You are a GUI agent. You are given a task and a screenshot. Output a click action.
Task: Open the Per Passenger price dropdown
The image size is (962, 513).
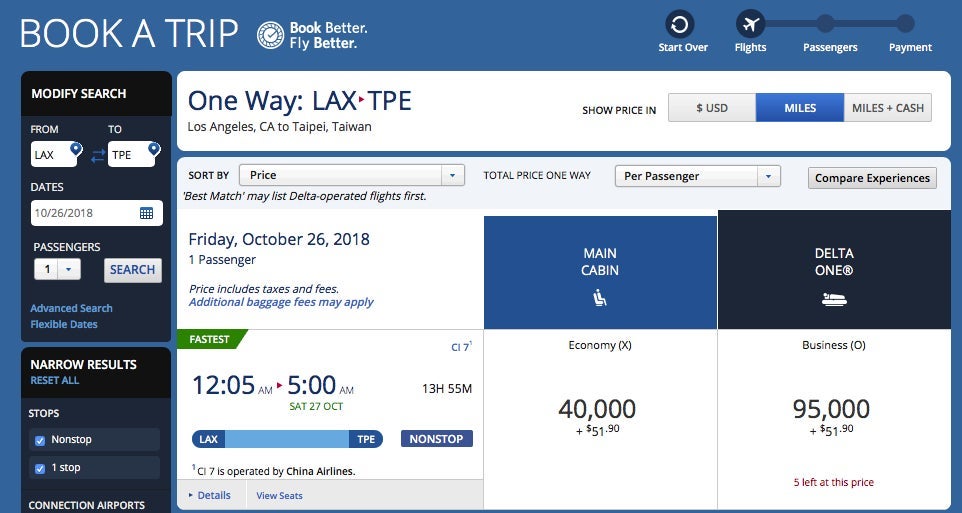click(x=697, y=176)
